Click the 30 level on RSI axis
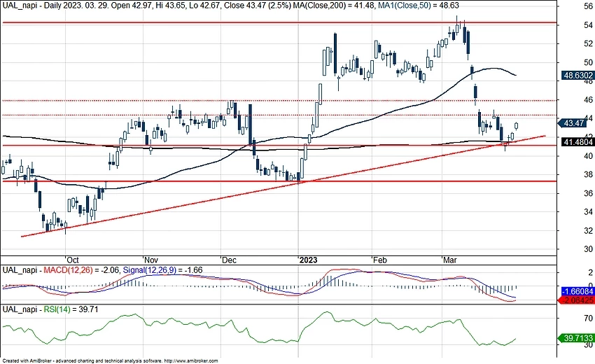This screenshot has width=595, height=364. click(x=588, y=344)
